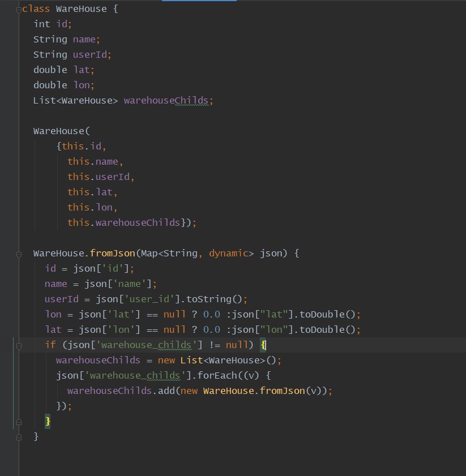Click fold-end marker at fromJson closing brace
466x476 pixels.
click(x=19, y=437)
